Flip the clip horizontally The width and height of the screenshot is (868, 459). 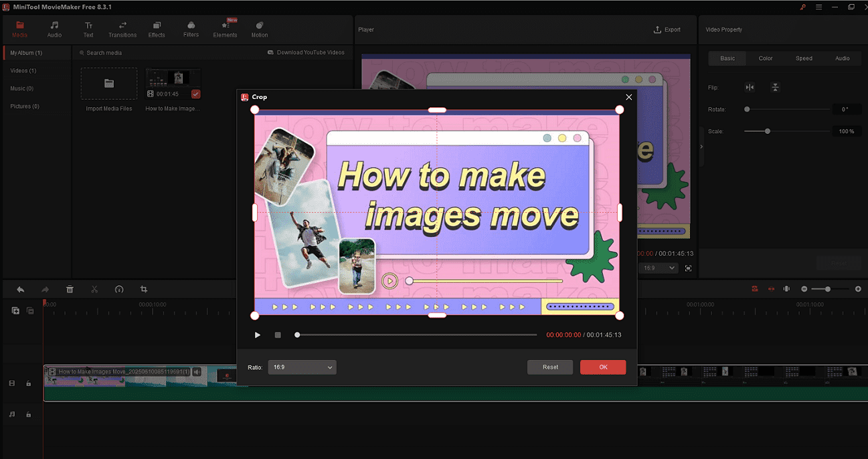point(750,87)
